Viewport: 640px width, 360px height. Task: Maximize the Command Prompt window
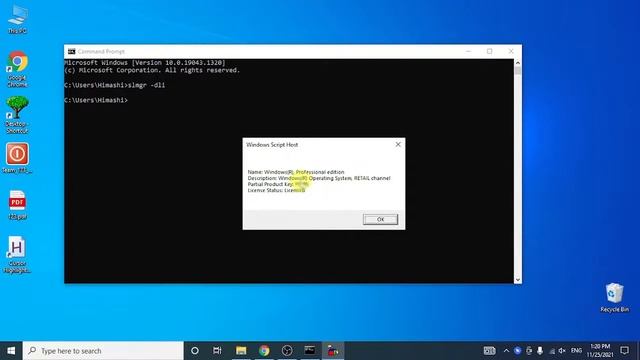point(489,51)
